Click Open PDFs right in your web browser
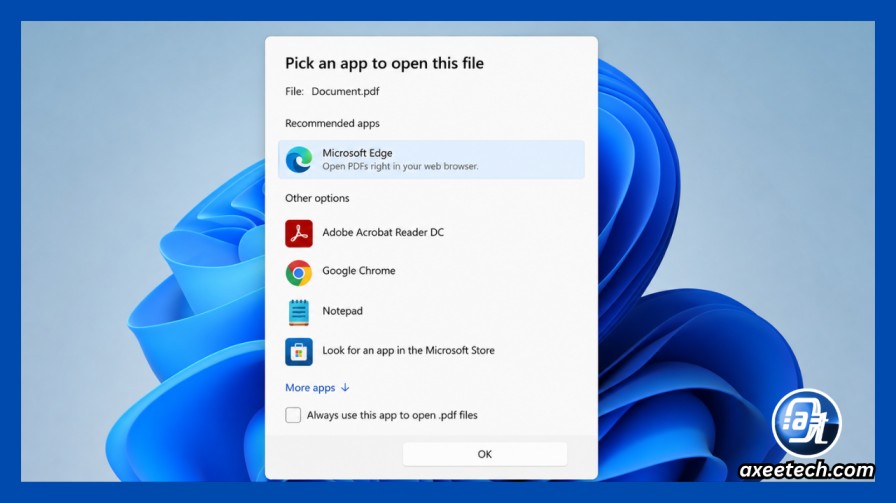Screen dimensions: 896x503 click(400, 166)
